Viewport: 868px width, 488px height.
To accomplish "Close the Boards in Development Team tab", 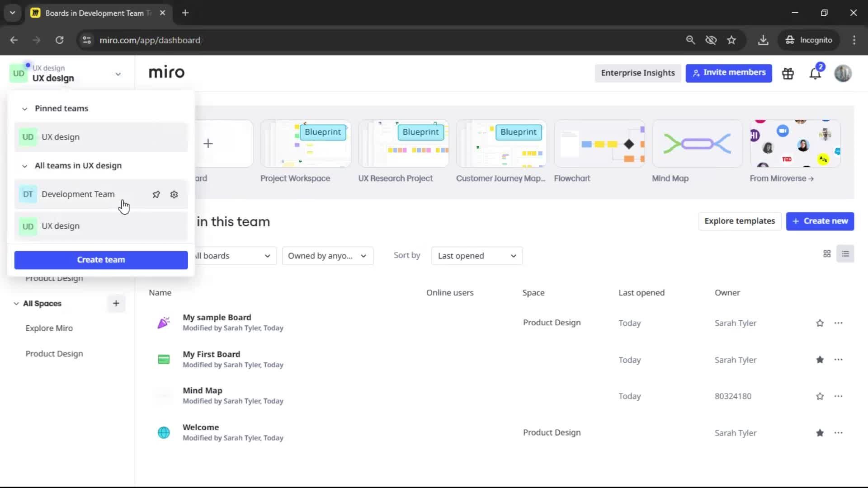I will coord(162,13).
